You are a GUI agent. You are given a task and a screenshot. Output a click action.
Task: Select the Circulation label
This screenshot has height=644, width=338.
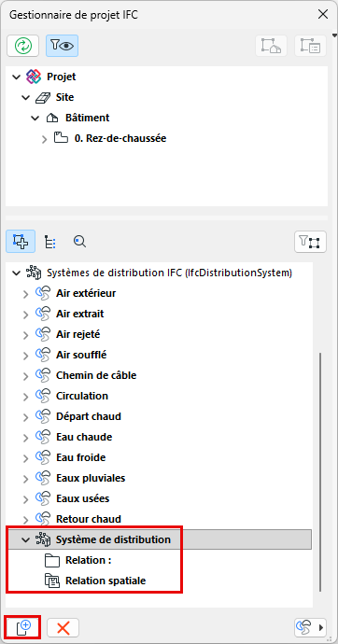click(x=82, y=396)
